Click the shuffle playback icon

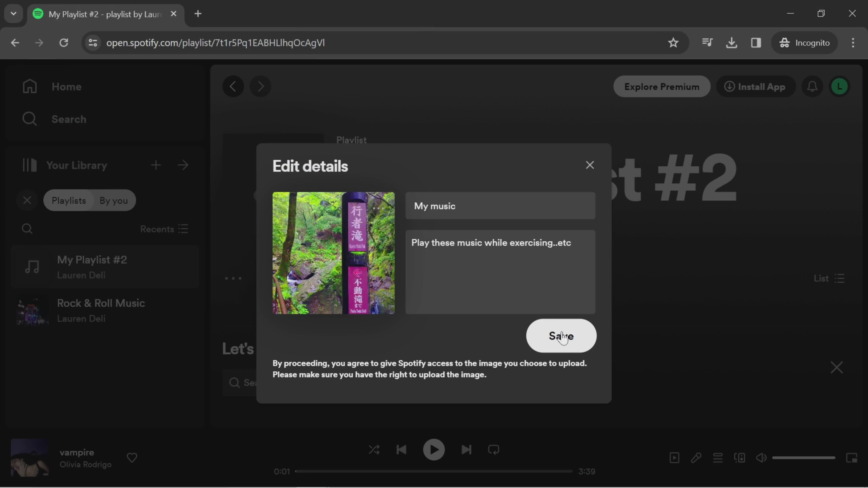pyautogui.click(x=374, y=449)
